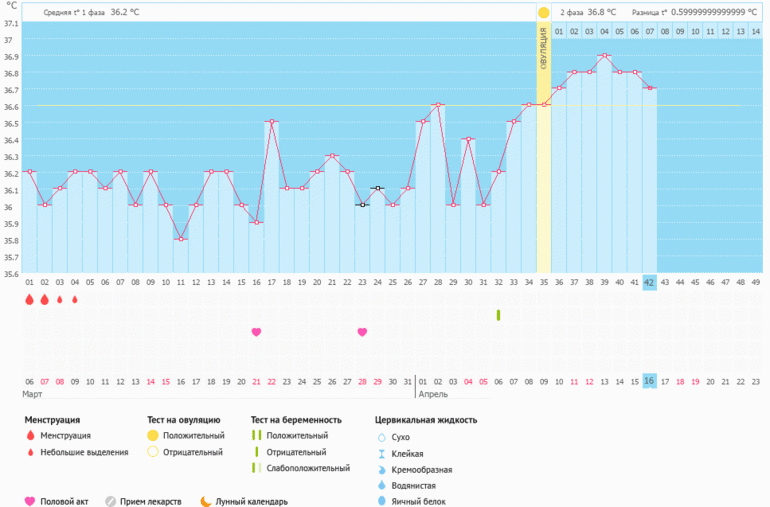Select highlighted cycle day 42
This screenshot has width=770, height=507.
pos(649,283)
